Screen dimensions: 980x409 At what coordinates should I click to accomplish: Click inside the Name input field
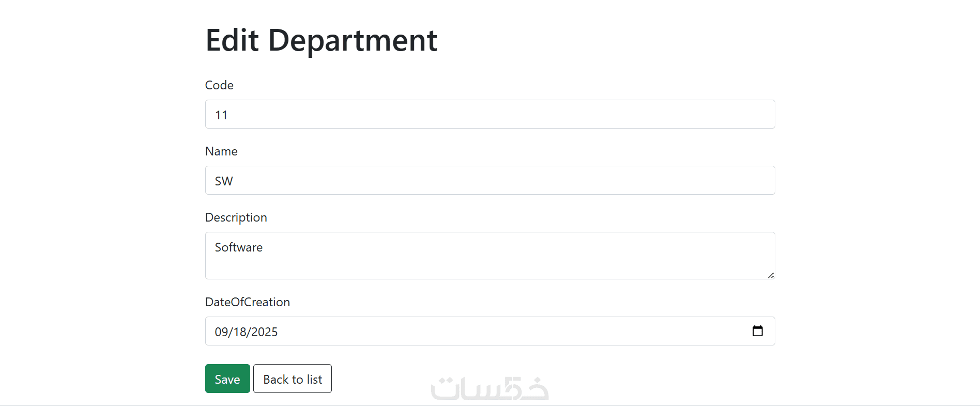click(x=489, y=180)
